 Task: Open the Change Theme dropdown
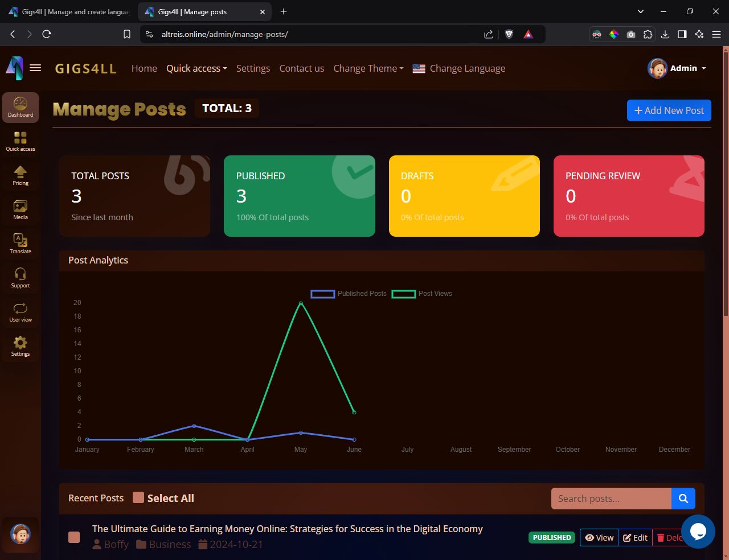(x=368, y=68)
